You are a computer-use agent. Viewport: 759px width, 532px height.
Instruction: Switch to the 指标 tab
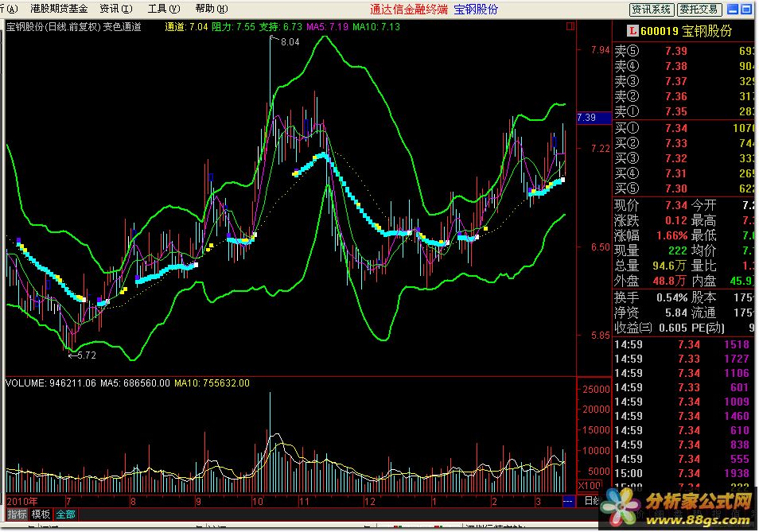point(17,515)
